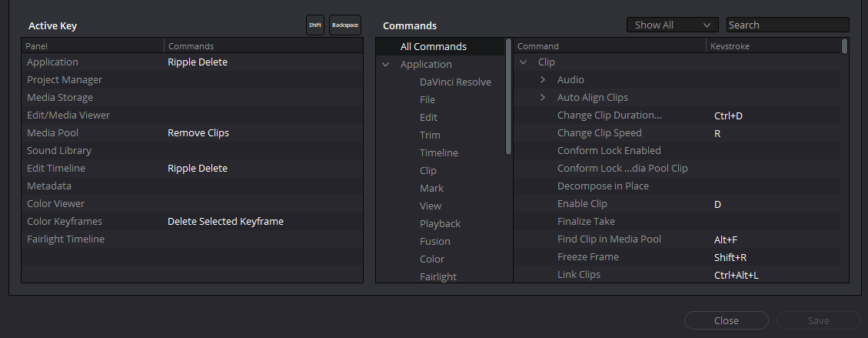Click the Backspace key cap icon

(345, 25)
